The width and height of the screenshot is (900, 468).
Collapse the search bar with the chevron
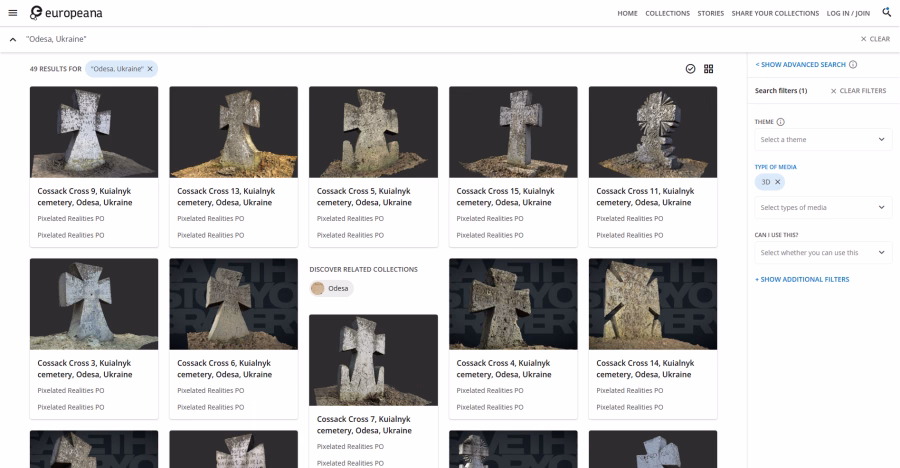coord(13,39)
